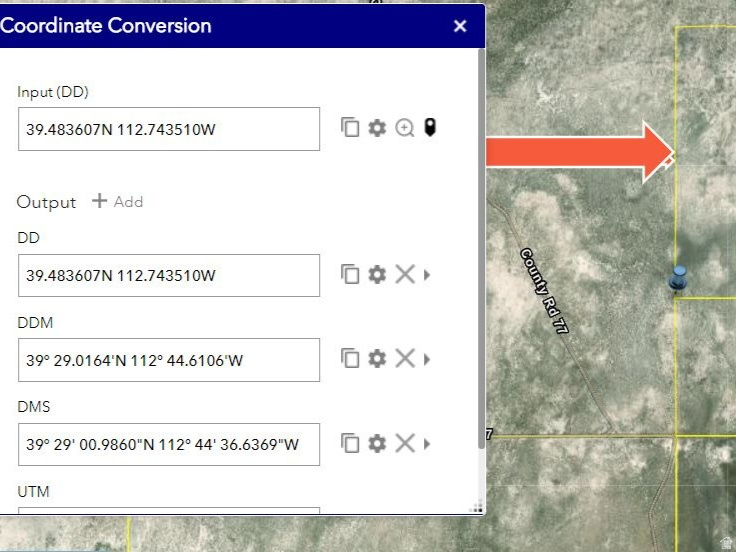Screen dimensions: 736x552
Task: Expand the DDM output details arrow
Action: point(428,358)
